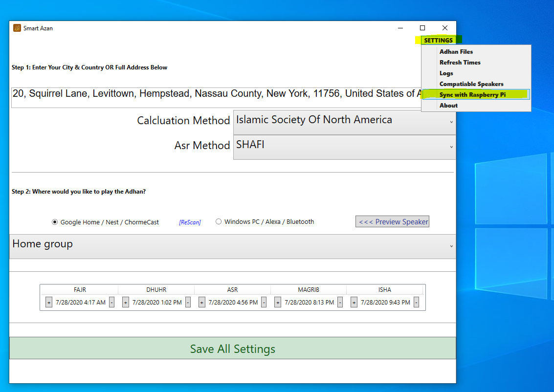The height and width of the screenshot is (392, 554).
Task: Click the ASR column header
Action: (x=232, y=289)
